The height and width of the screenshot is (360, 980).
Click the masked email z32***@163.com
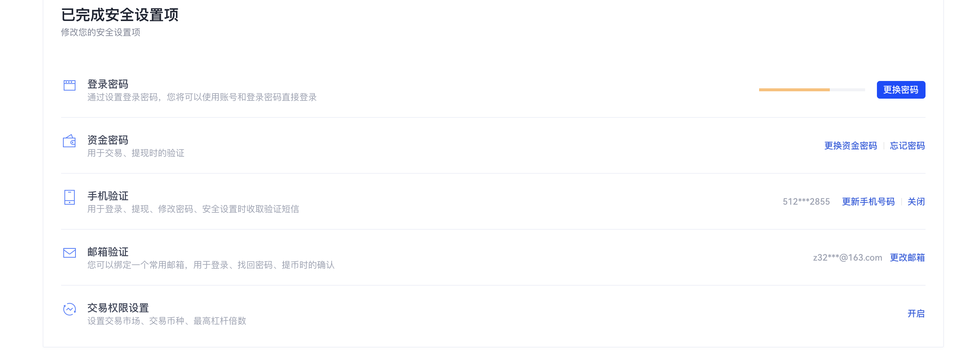pos(847,258)
